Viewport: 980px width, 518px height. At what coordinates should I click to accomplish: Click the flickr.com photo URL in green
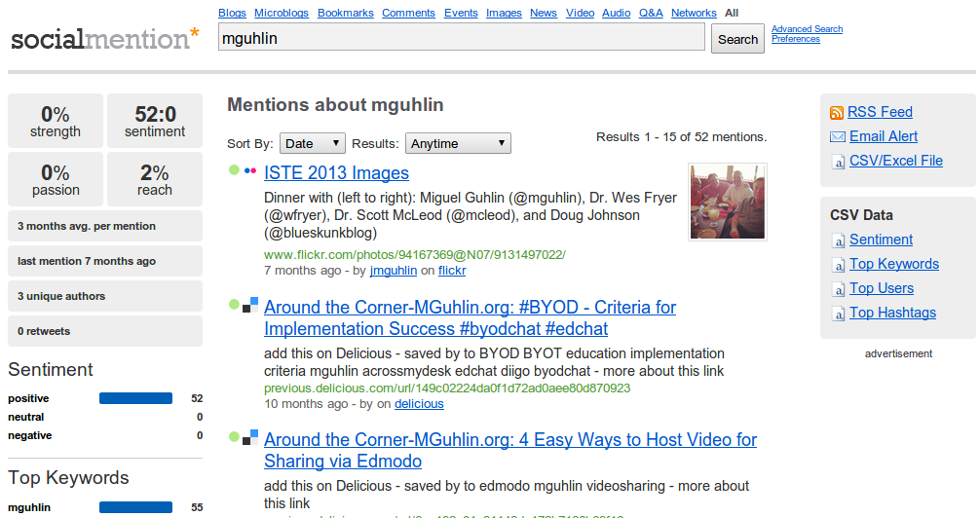point(414,255)
